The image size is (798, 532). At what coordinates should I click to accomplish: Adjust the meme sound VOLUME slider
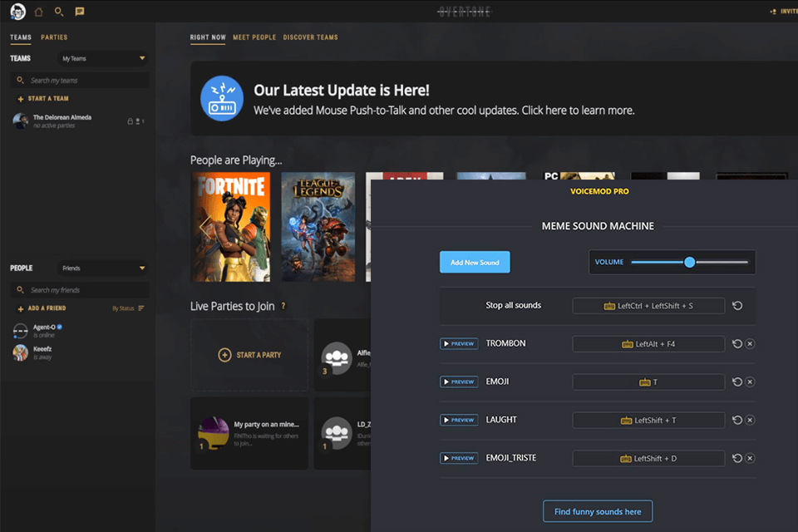[x=689, y=262]
